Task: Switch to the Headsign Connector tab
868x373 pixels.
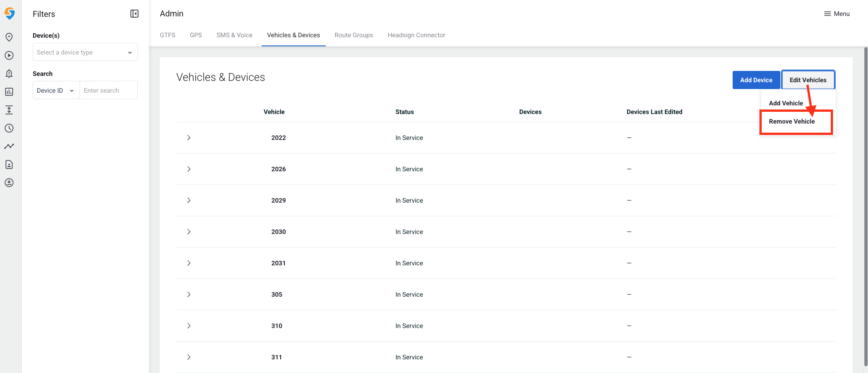Action: [417, 35]
